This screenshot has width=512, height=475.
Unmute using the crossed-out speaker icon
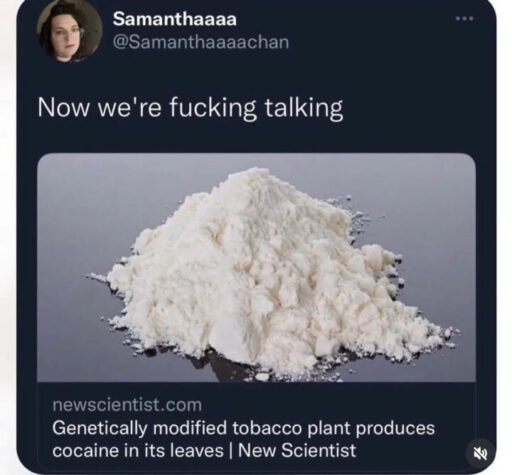[x=481, y=454]
